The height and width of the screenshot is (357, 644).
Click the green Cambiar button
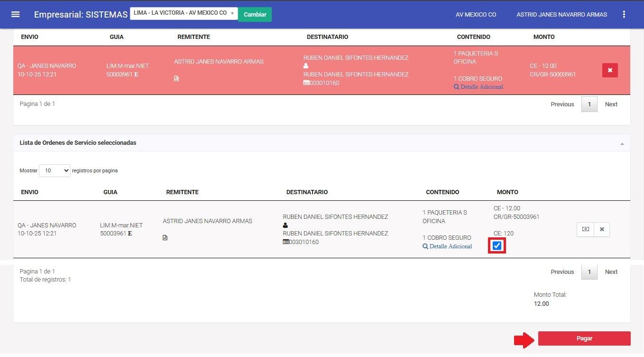(255, 15)
